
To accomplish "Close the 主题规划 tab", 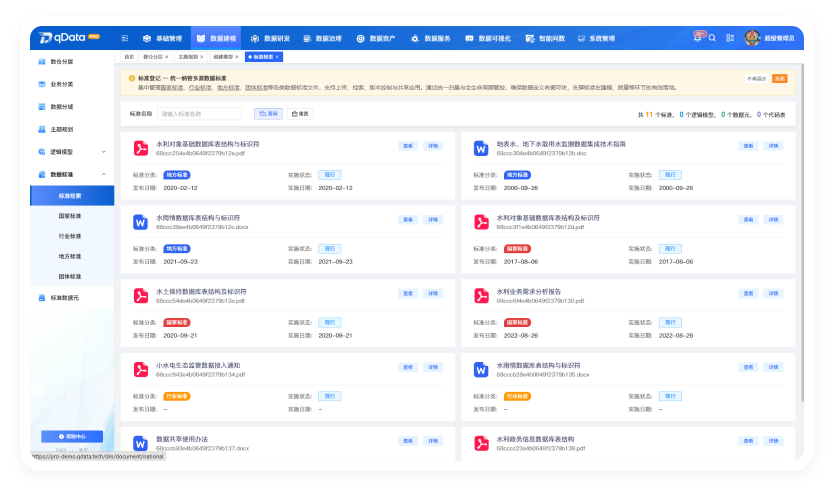I will click(202, 57).
